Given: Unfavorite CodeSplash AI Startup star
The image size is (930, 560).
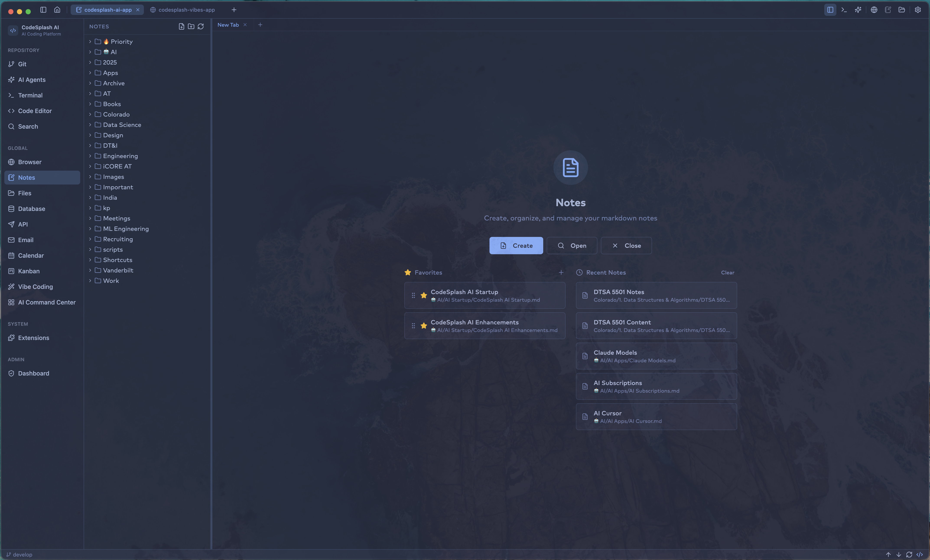Looking at the screenshot, I should (424, 295).
